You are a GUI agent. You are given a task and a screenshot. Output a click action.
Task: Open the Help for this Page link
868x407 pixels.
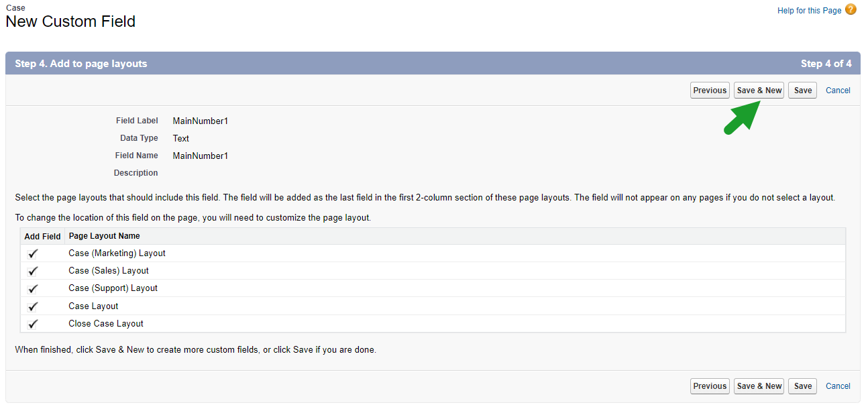pos(809,11)
